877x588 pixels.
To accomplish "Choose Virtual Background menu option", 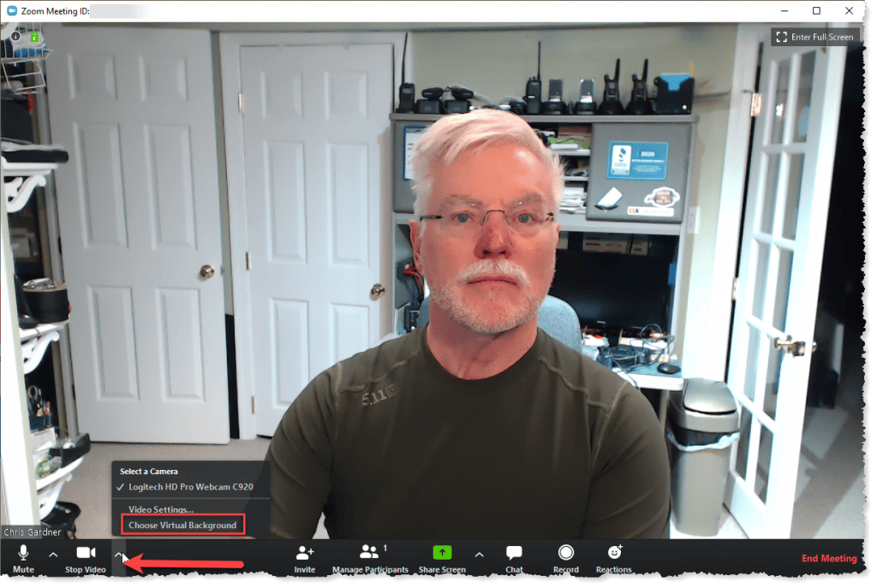I will [182, 525].
